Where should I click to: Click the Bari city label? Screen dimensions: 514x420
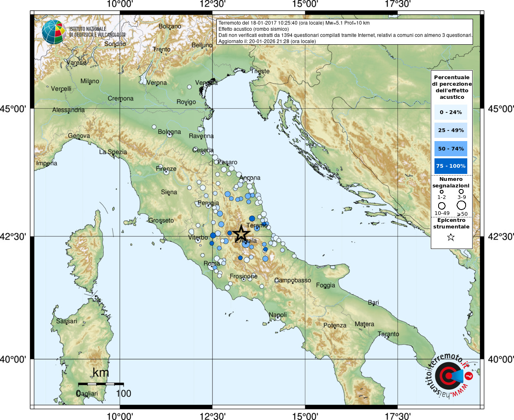tap(373, 302)
